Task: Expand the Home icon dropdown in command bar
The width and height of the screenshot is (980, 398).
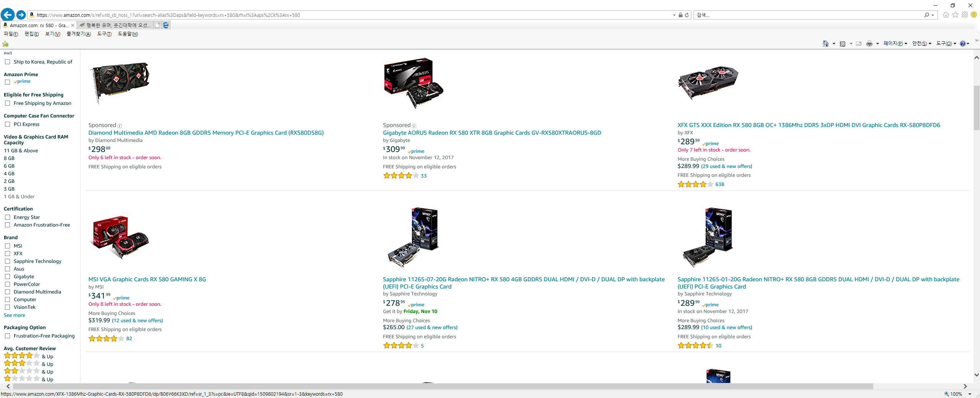Action: (834, 44)
